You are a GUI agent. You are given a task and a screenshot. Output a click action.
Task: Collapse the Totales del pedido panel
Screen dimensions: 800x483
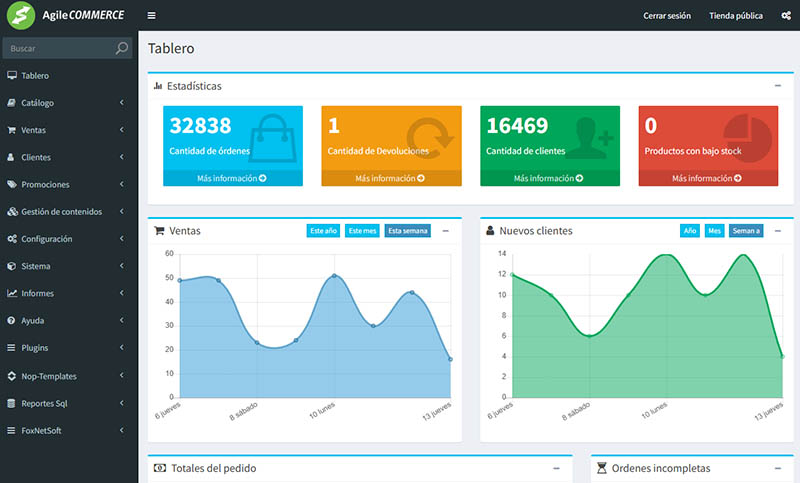(556, 468)
